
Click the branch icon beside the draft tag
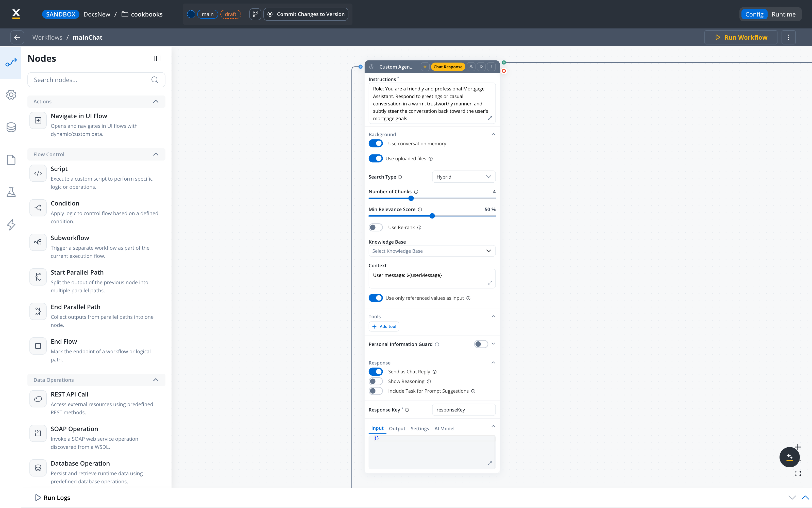click(255, 14)
